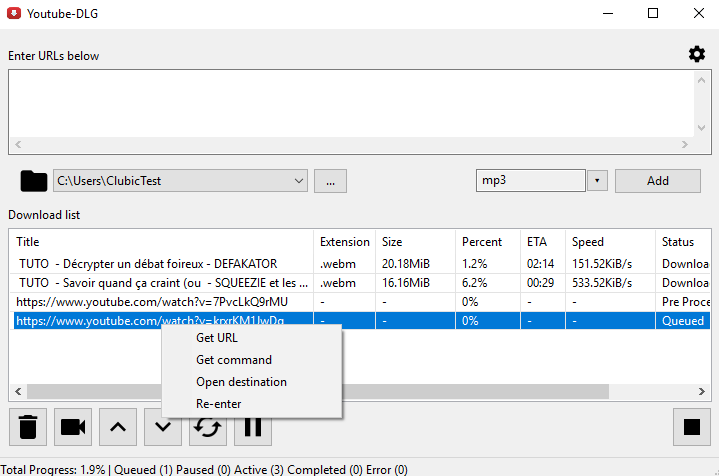Click the 20.18MiB size cell
This screenshot has width=719, height=476.
pos(406,264)
